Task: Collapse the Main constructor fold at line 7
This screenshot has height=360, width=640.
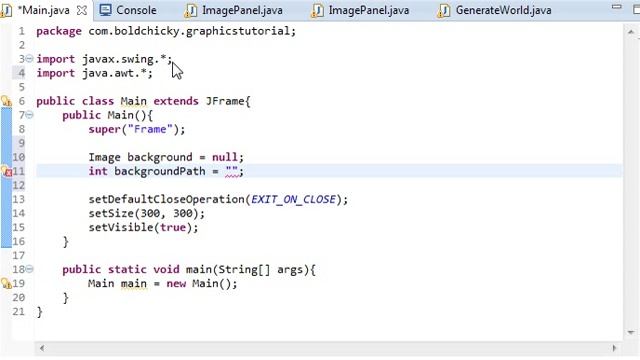Action: pyautogui.click(x=29, y=115)
